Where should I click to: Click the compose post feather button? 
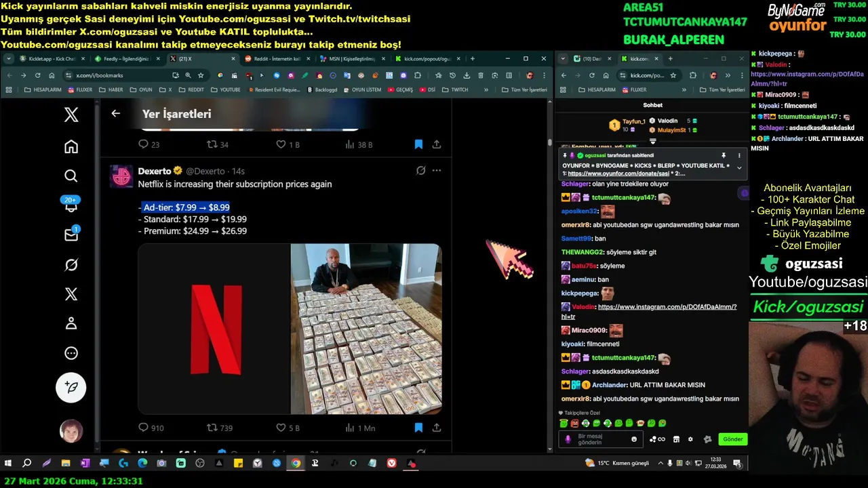[x=71, y=388]
